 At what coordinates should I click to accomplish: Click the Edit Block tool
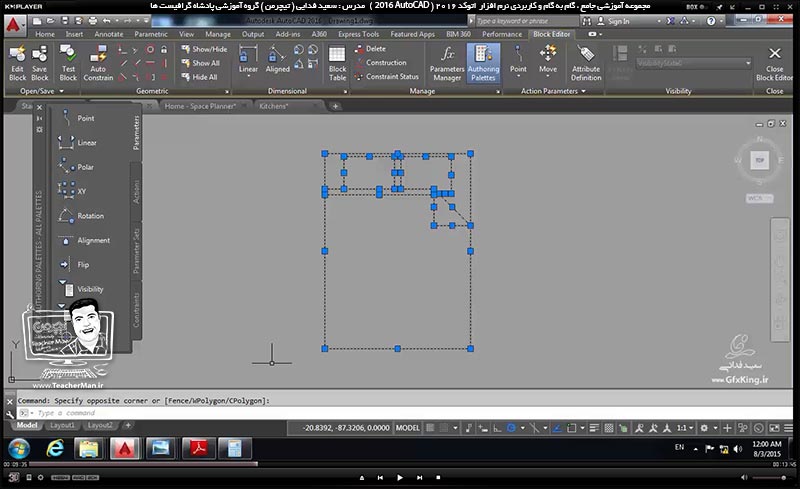click(x=17, y=63)
